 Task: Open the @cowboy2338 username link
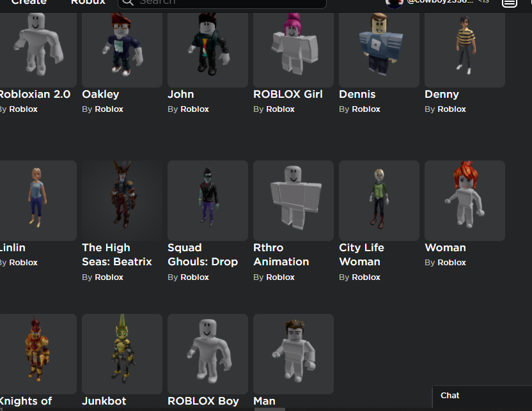point(440,2)
